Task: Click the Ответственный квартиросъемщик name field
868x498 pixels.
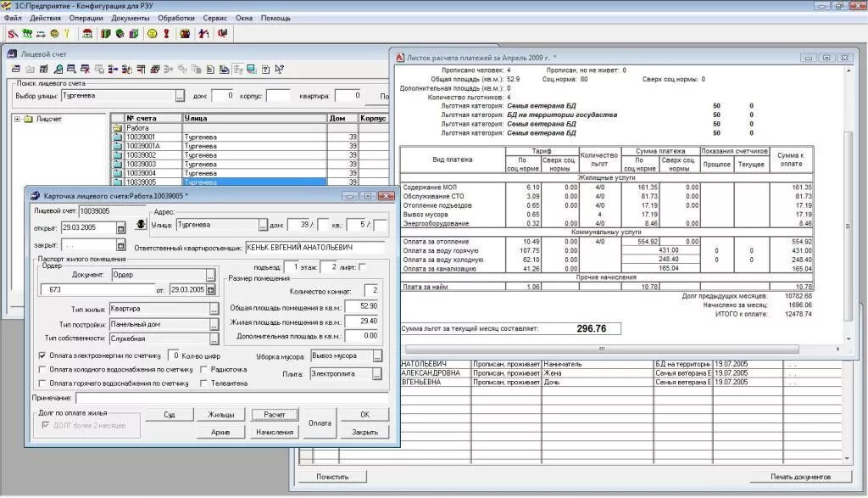Action: pos(315,248)
